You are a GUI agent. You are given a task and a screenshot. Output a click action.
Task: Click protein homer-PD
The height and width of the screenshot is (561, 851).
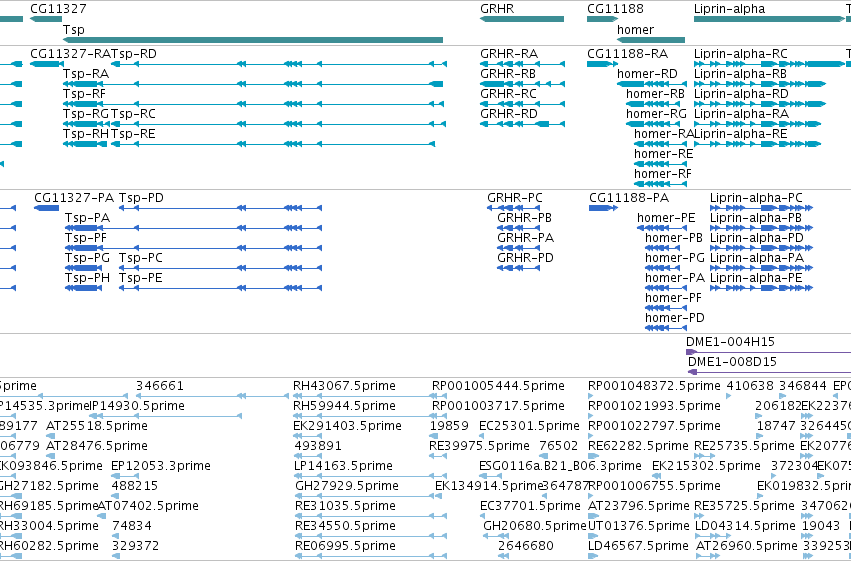coord(675,318)
